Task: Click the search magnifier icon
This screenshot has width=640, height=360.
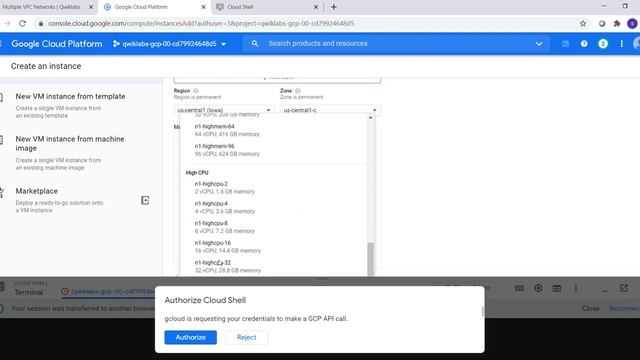Action: click(255, 44)
